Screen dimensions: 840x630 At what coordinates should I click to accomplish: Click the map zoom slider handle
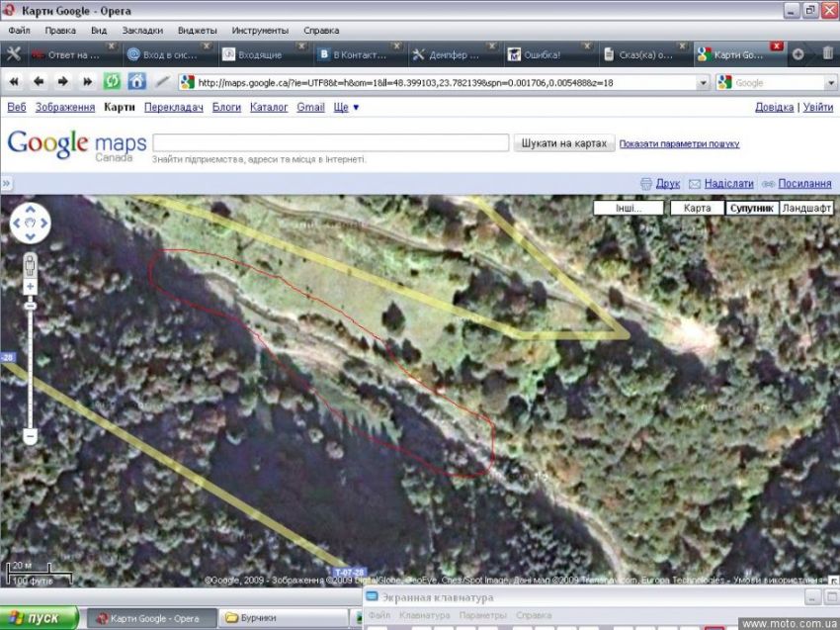30,307
